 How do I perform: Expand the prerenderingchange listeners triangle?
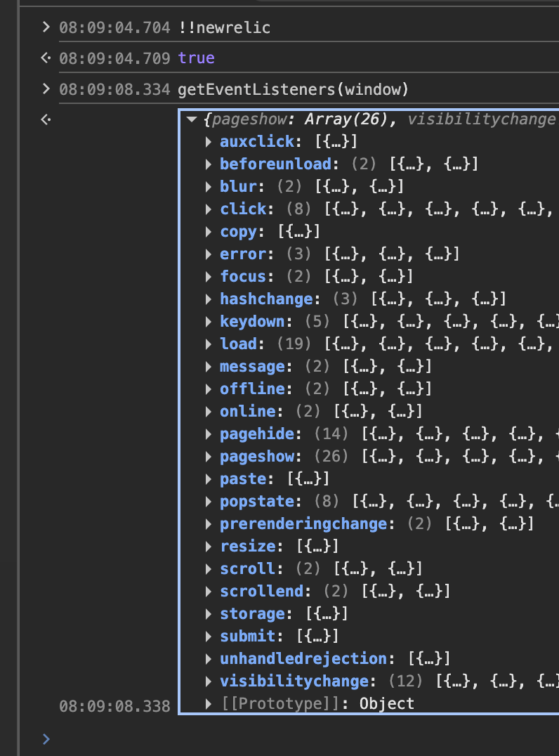click(208, 524)
